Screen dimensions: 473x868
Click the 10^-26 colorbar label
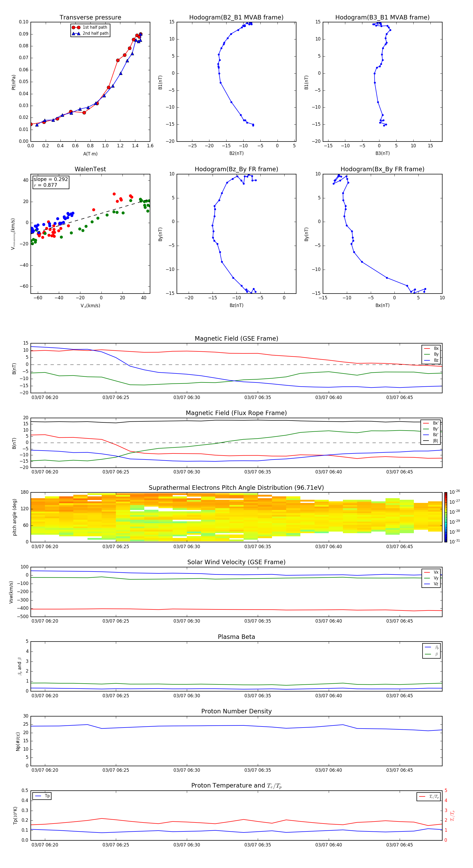(x=455, y=492)
